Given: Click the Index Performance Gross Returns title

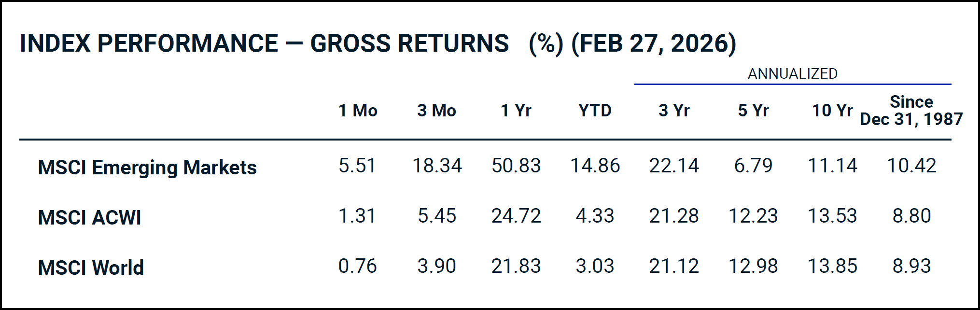Looking at the screenshot, I should coord(378,43).
